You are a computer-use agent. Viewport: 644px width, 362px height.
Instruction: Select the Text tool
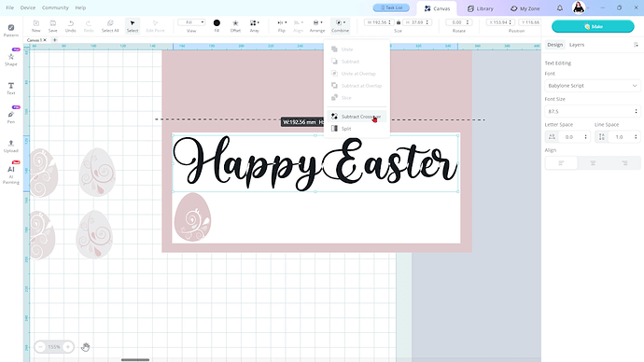10,89
